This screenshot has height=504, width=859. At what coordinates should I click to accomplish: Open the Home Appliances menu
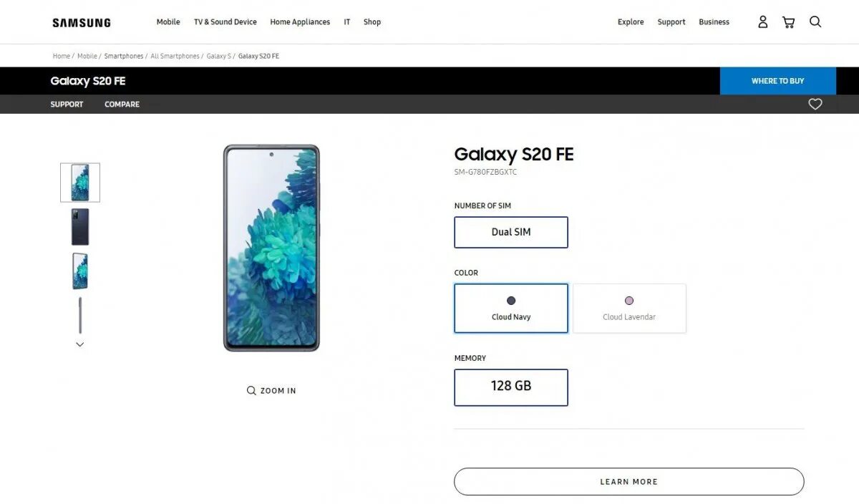300,22
